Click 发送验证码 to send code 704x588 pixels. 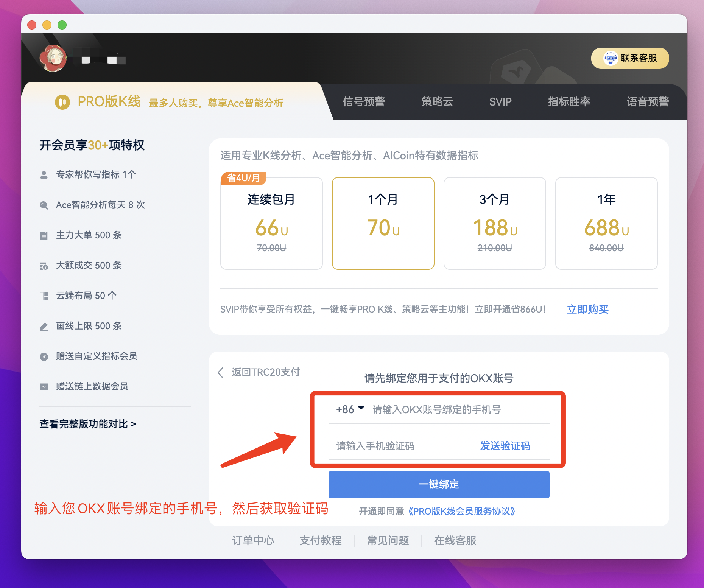pos(505,446)
